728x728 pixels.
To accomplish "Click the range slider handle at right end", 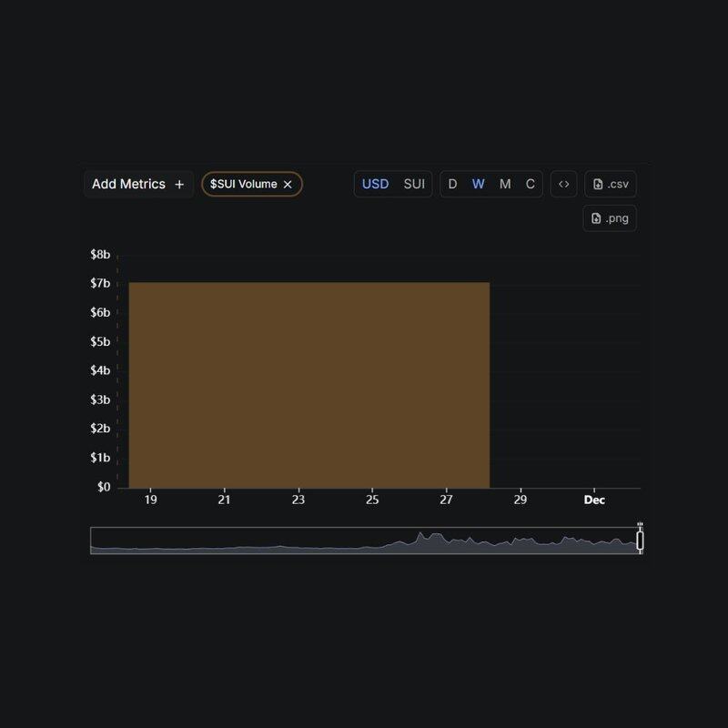I will pos(640,540).
